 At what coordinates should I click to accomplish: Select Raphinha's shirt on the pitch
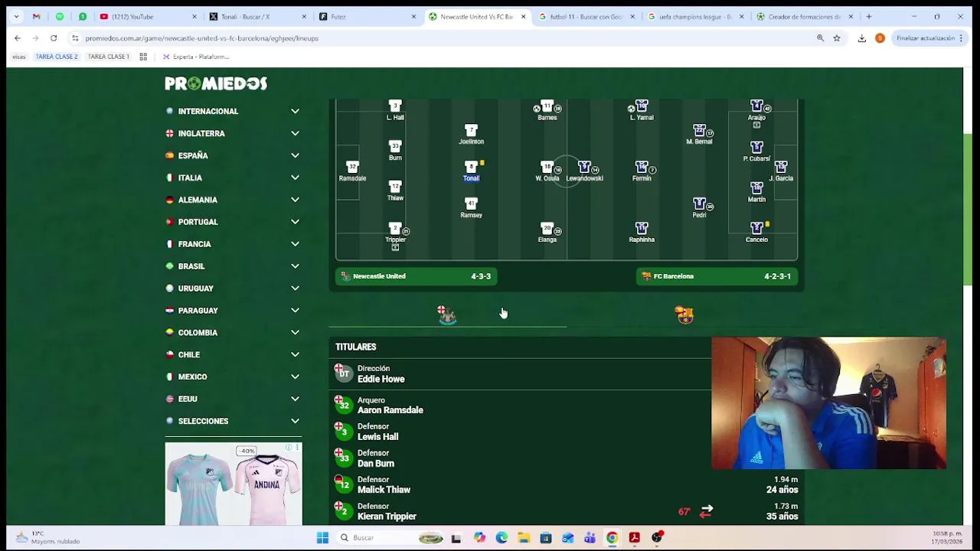(x=642, y=228)
